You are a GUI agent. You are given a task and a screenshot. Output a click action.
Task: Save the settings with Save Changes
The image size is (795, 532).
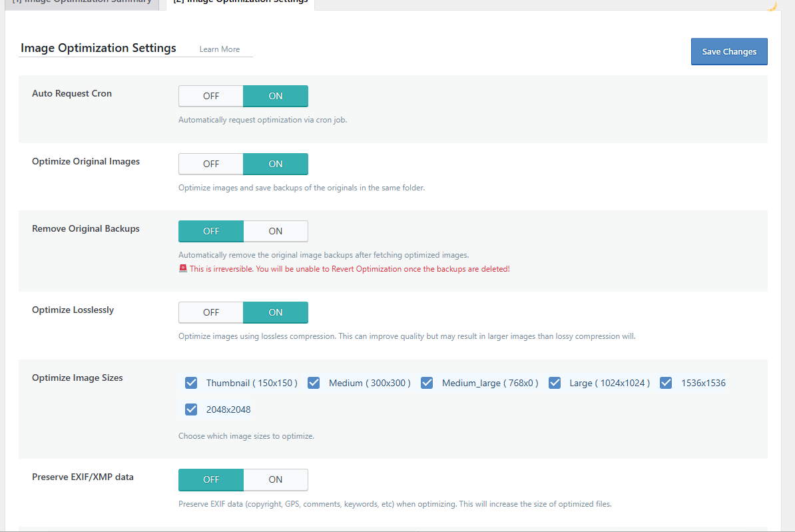(729, 51)
